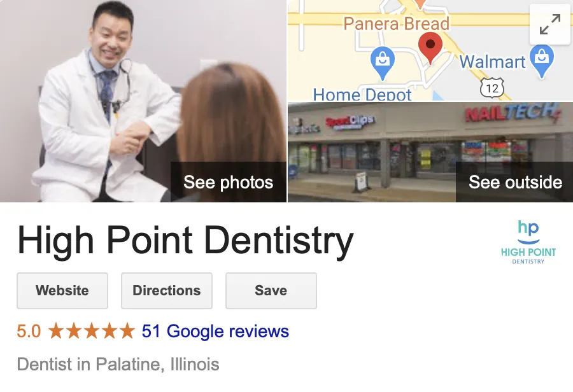Click the orange five-star rating
573x392 pixels.
[91, 331]
